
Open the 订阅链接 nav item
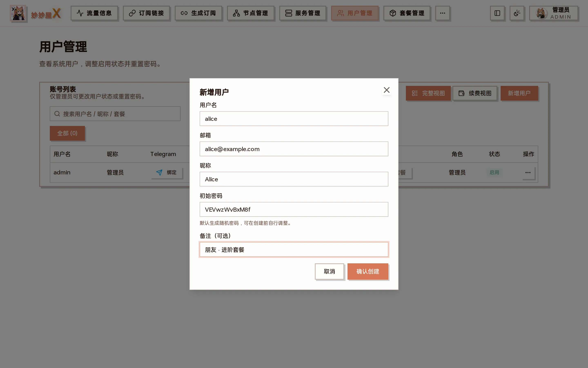tap(146, 13)
